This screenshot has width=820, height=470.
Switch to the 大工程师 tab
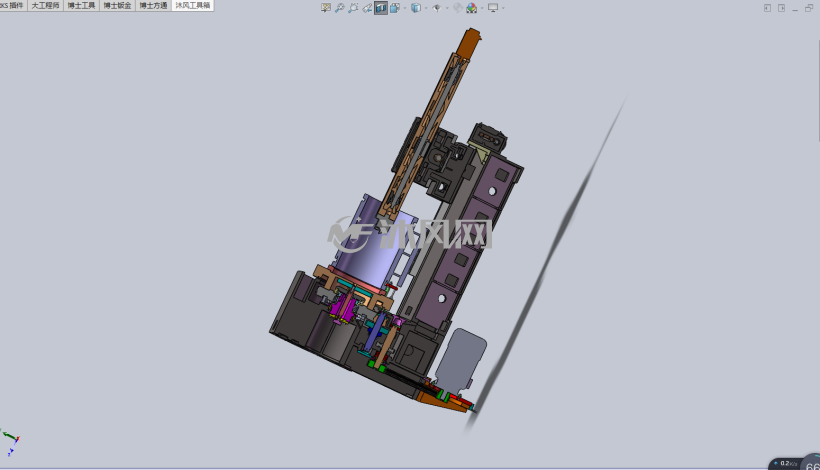tap(45, 5)
